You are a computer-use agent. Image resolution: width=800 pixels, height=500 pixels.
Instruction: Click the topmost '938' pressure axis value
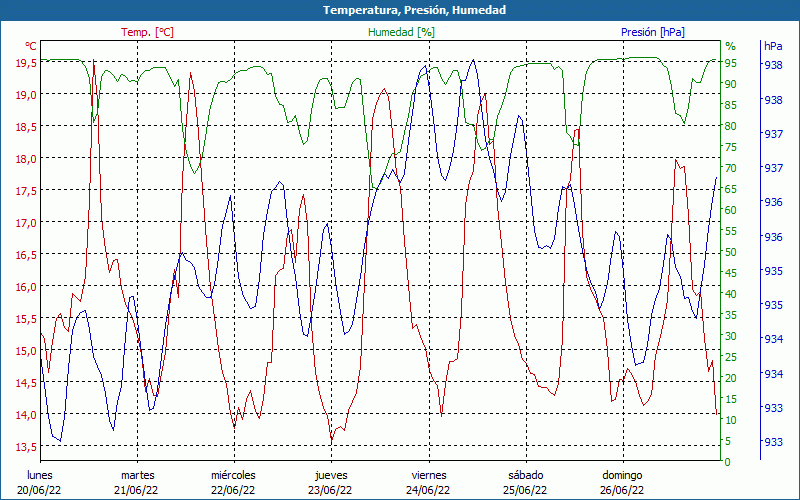tap(773, 65)
